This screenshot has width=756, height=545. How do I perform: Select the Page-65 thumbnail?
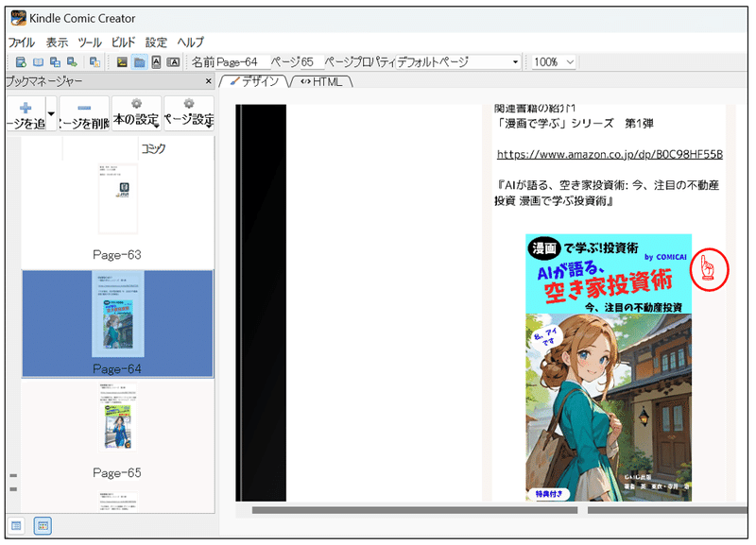pyautogui.click(x=118, y=418)
